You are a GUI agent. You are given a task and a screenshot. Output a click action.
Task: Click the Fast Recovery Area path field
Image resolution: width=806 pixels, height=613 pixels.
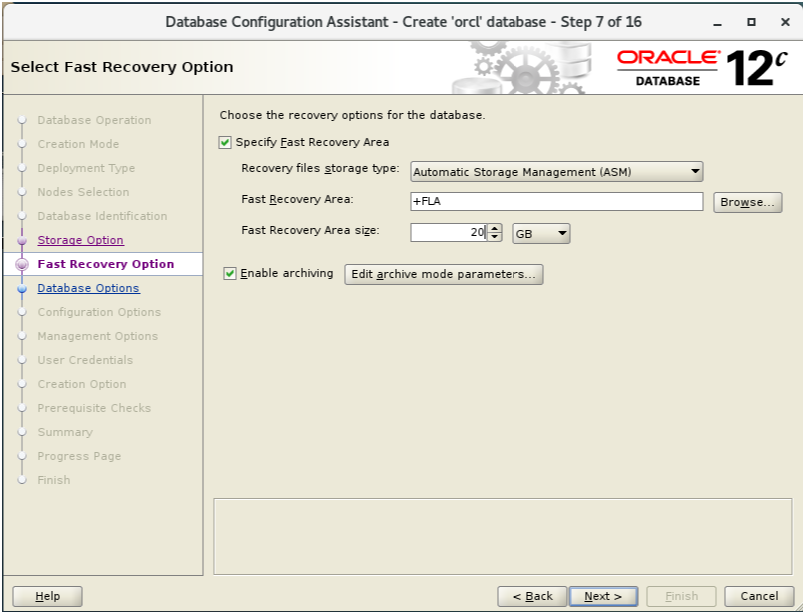coord(556,201)
